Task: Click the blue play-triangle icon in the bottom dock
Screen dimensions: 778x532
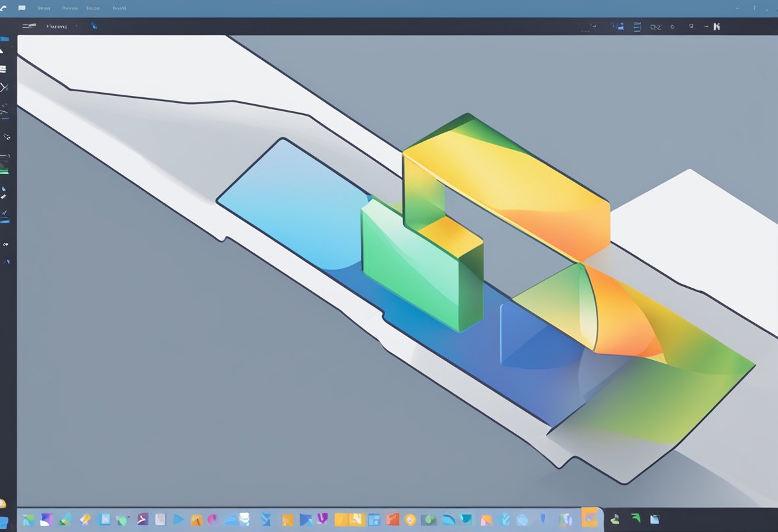Action: tap(179, 519)
